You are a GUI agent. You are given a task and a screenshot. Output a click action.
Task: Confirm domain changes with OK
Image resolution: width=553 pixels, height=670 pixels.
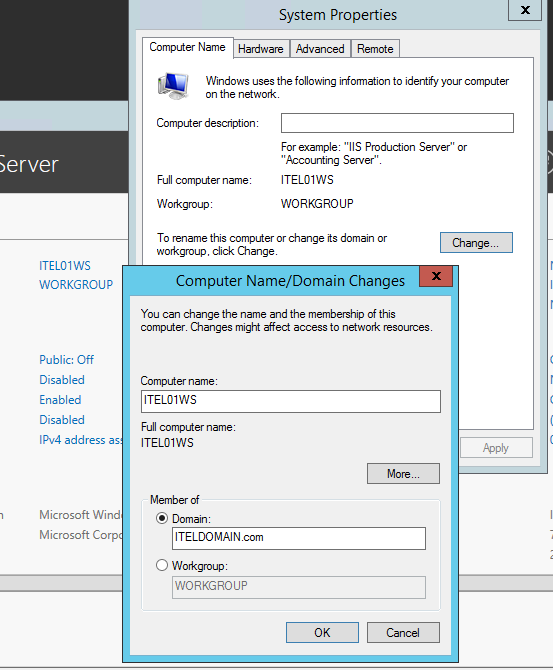[322, 632]
